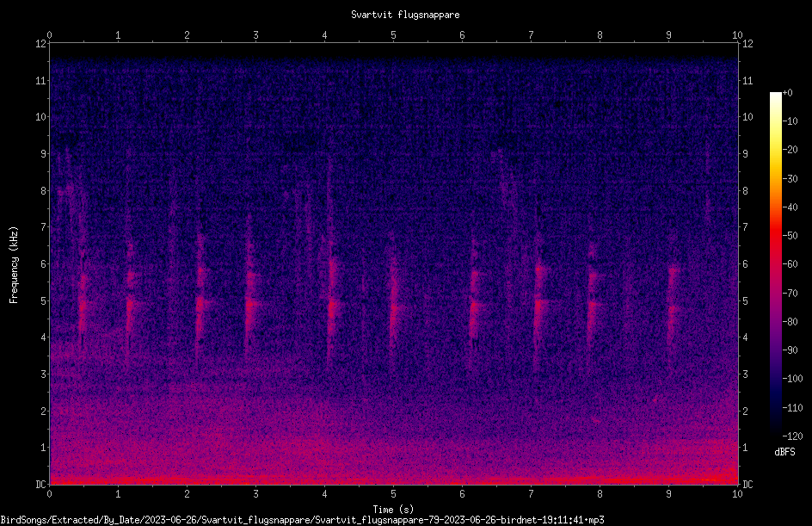This screenshot has width=812, height=526.
Task: Click "11" on the left frequency axis
Action: point(40,80)
